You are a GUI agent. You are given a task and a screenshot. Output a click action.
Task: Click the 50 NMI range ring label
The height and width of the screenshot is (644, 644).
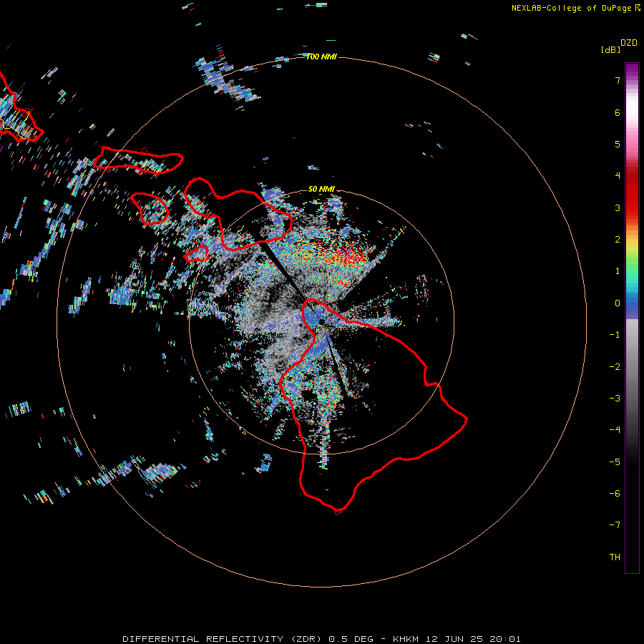coord(321,189)
